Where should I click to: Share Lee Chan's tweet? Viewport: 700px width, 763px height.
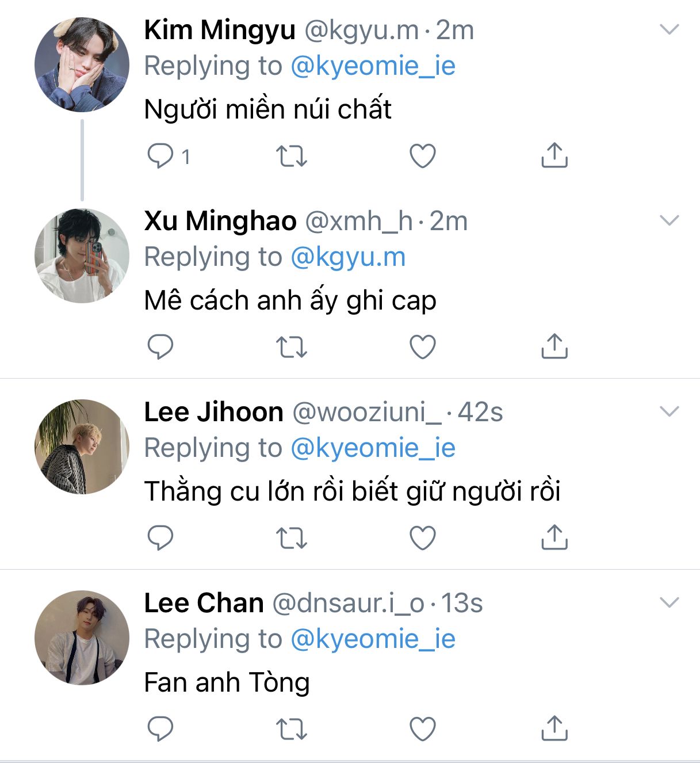(554, 728)
